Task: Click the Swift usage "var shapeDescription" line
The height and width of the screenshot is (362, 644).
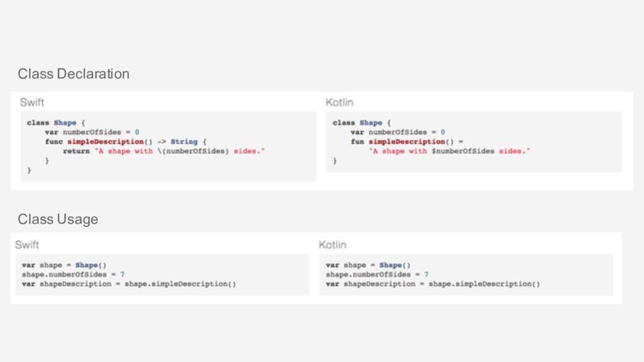Action: pos(129,284)
